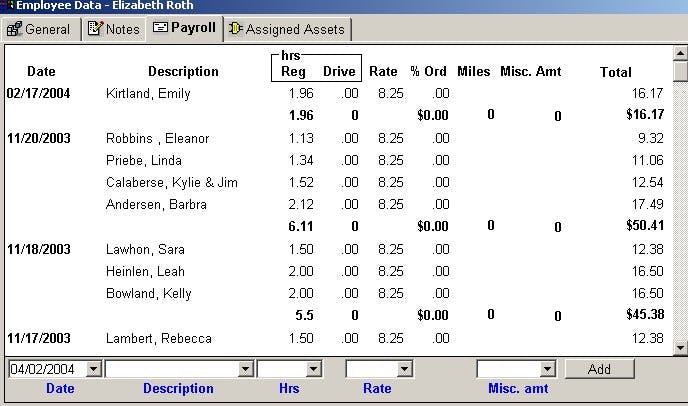Select the Bowland, Kelly entry
688x406 pixels.
(149, 294)
